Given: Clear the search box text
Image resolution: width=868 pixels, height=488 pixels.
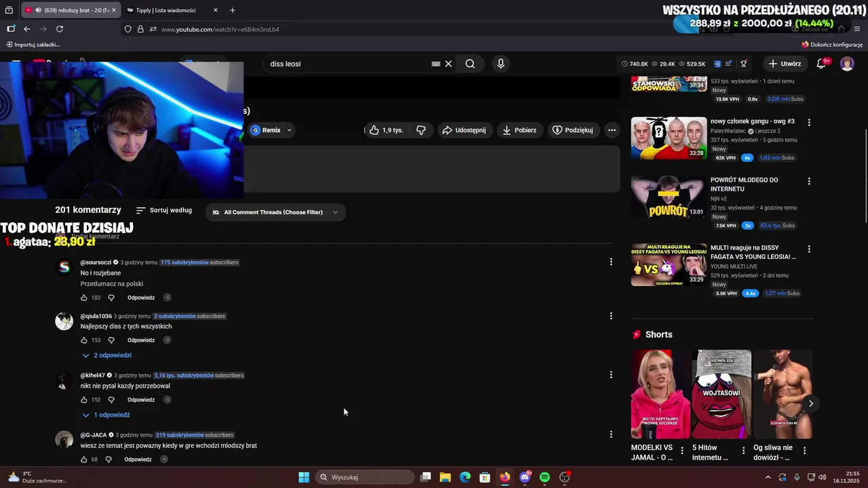Looking at the screenshot, I should (448, 64).
